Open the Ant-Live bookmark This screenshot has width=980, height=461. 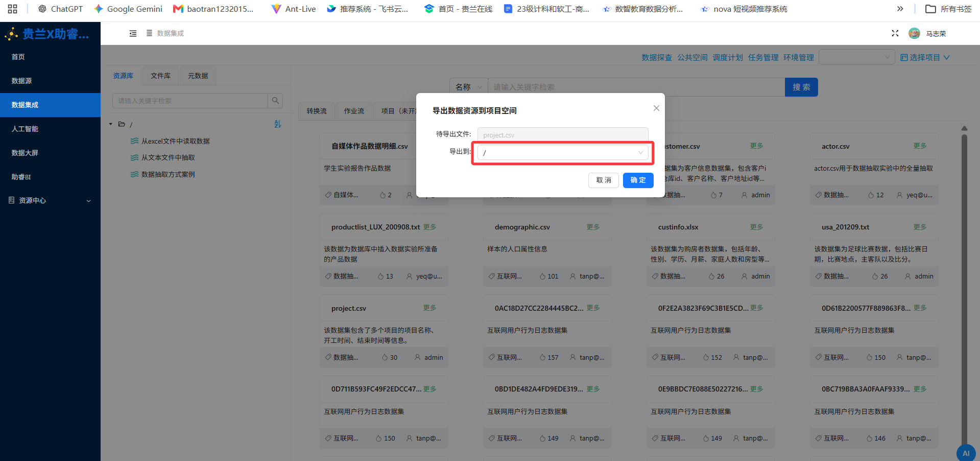pos(294,9)
